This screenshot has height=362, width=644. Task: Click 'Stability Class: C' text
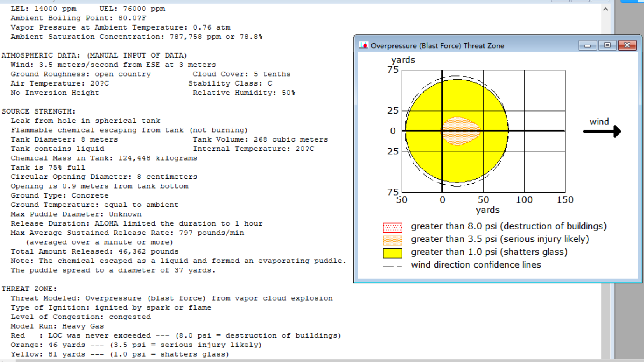pyautogui.click(x=230, y=84)
